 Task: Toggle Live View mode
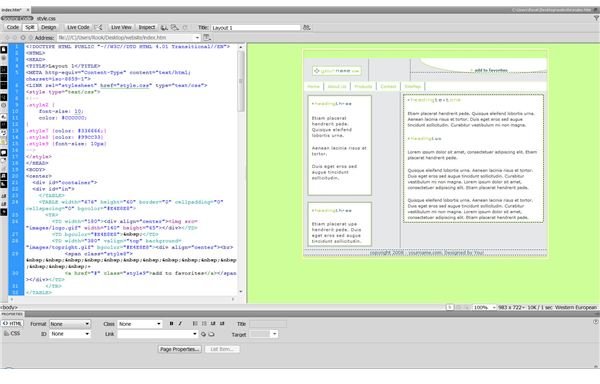click(x=121, y=28)
